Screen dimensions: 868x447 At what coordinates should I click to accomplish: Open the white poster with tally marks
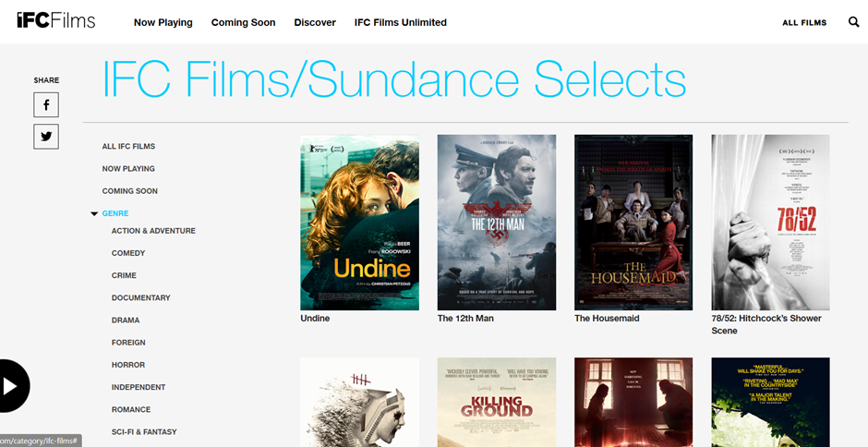[x=360, y=402]
